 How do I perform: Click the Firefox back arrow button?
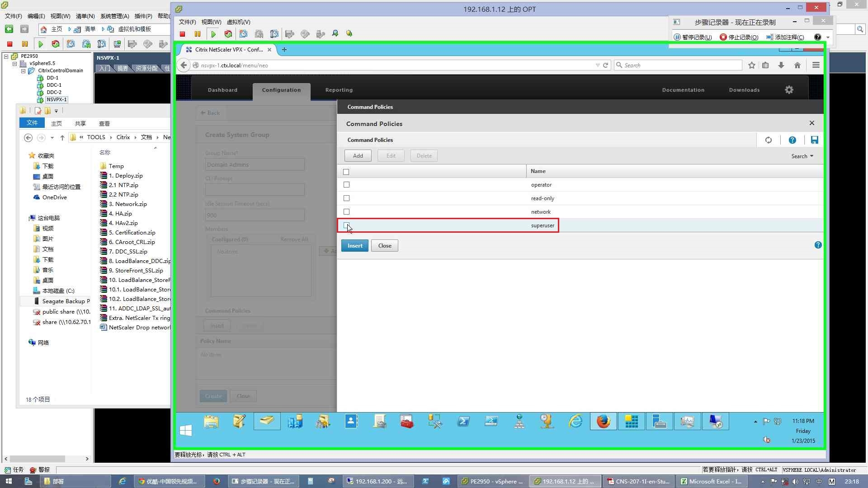(x=184, y=65)
